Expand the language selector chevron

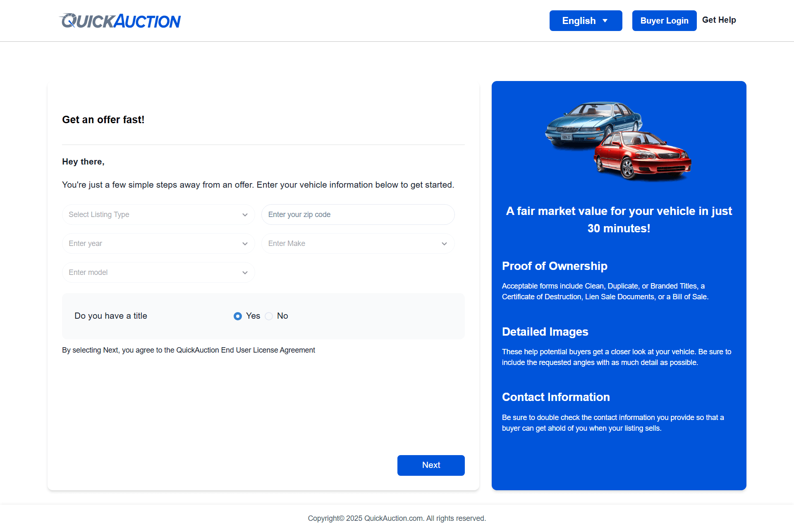pos(605,20)
